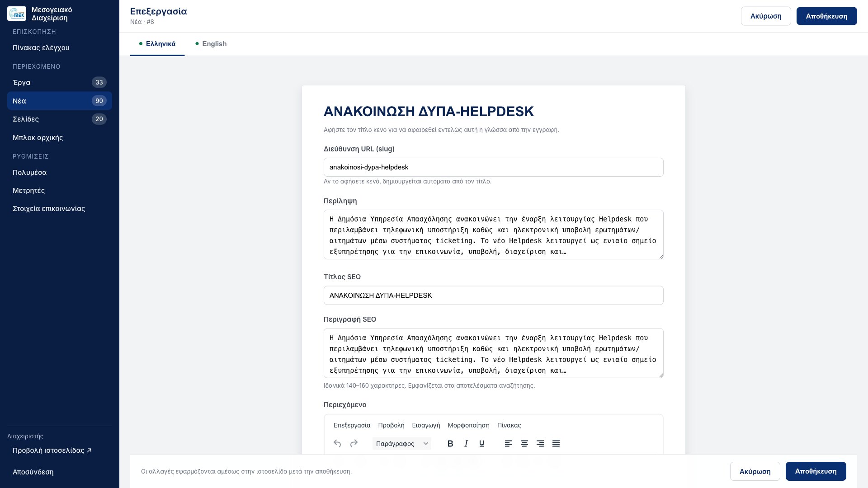Open the Παράγραφος block format dropdown
Screen dimensions: 868x488
pyautogui.click(x=402, y=443)
